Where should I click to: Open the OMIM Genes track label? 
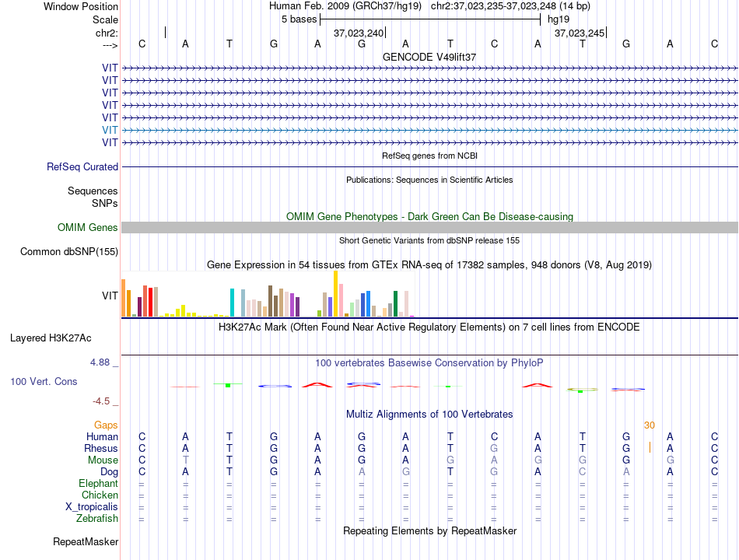(x=87, y=227)
